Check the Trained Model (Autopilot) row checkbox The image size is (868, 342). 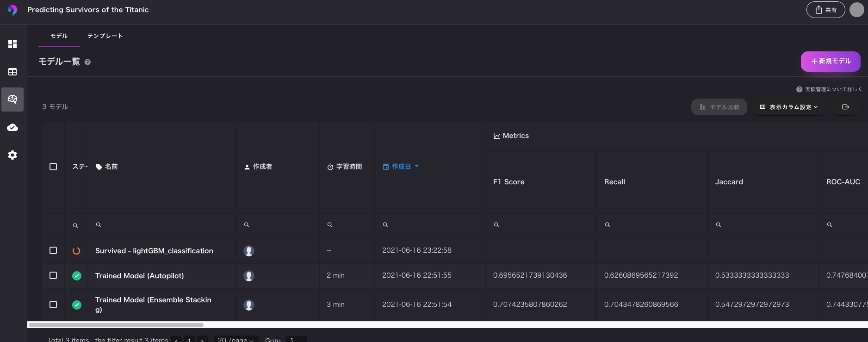(x=53, y=275)
